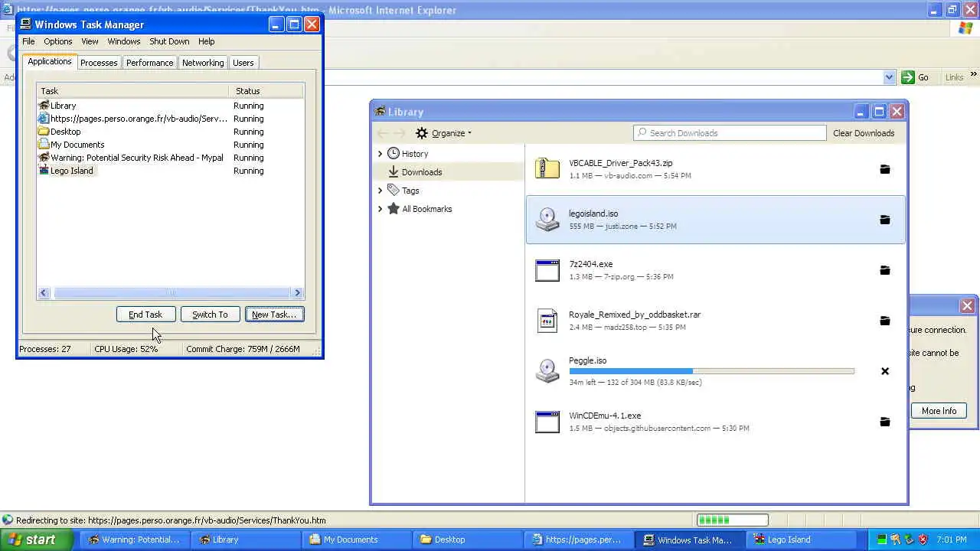Expand the Links toolbar chevron
The image size is (980, 551).
pyautogui.click(x=973, y=75)
